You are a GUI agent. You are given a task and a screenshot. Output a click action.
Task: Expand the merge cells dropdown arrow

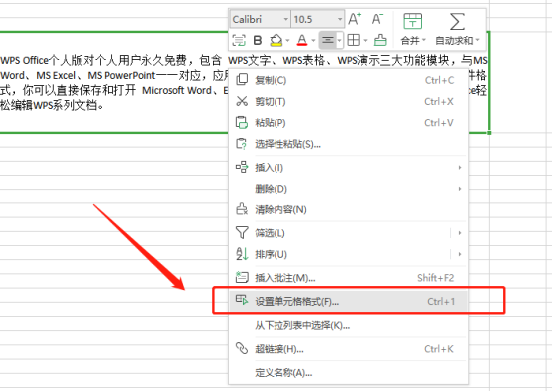click(x=424, y=40)
